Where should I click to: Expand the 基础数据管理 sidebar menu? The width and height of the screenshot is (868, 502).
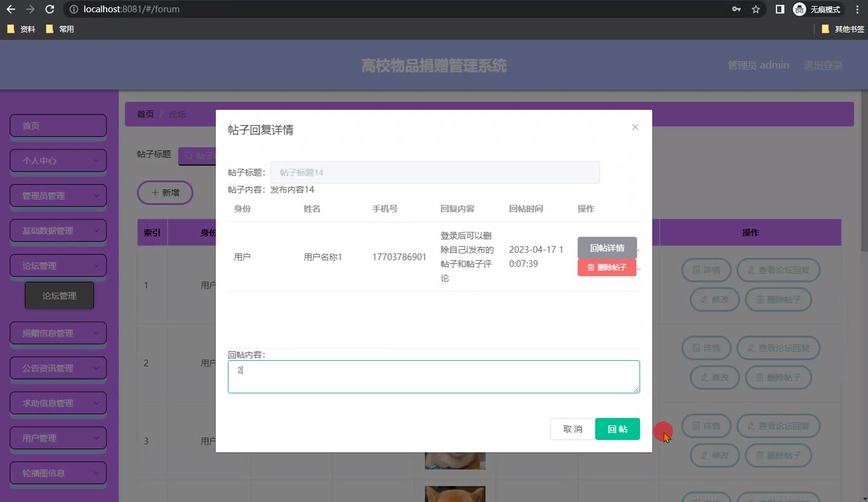tap(58, 230)
